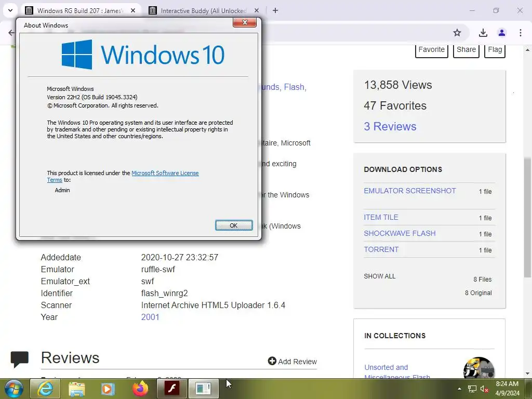Open the Unsorted and Miscellaneous Flash collection
Image resolution: width=532 pixels, height=399 pixels.
click(x=397, y=372)
